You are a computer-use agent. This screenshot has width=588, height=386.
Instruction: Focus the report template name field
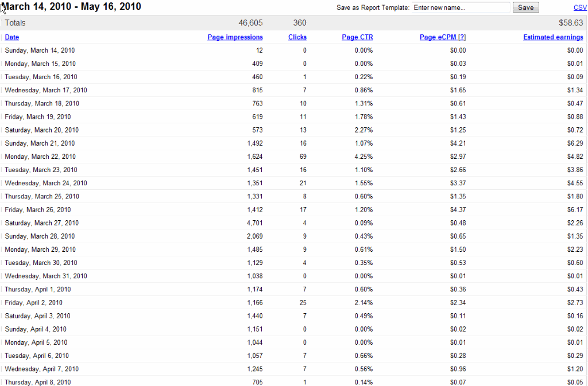[461, 7]
